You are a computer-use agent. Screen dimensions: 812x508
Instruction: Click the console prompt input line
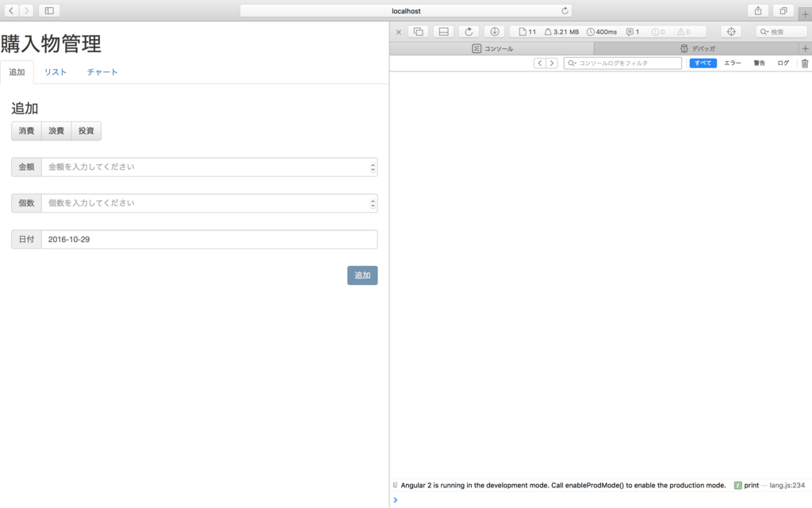click(x=601, y=500)
